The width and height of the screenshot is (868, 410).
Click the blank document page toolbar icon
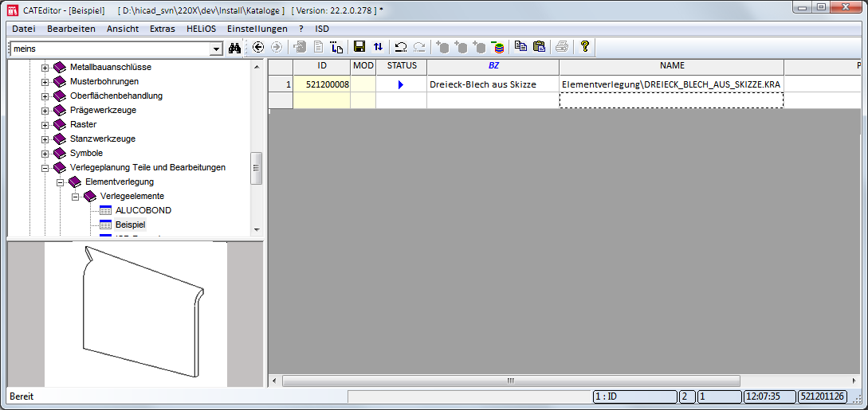(318, 48)
